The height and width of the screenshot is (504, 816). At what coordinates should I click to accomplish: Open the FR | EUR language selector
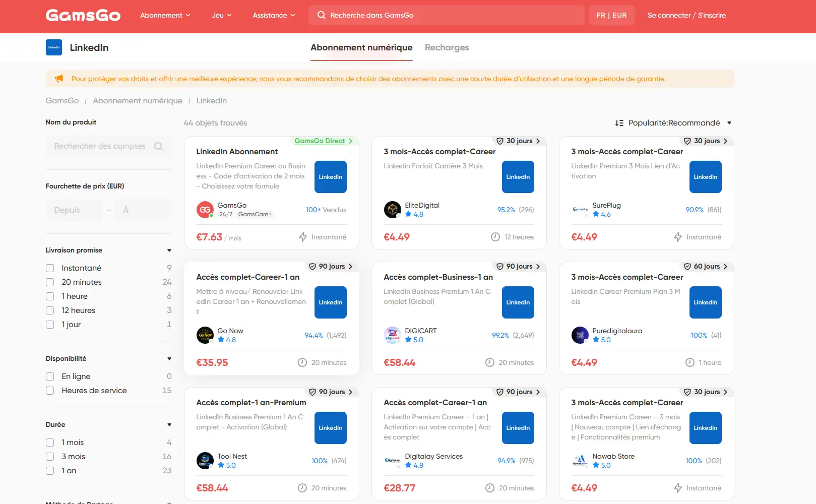611,15
